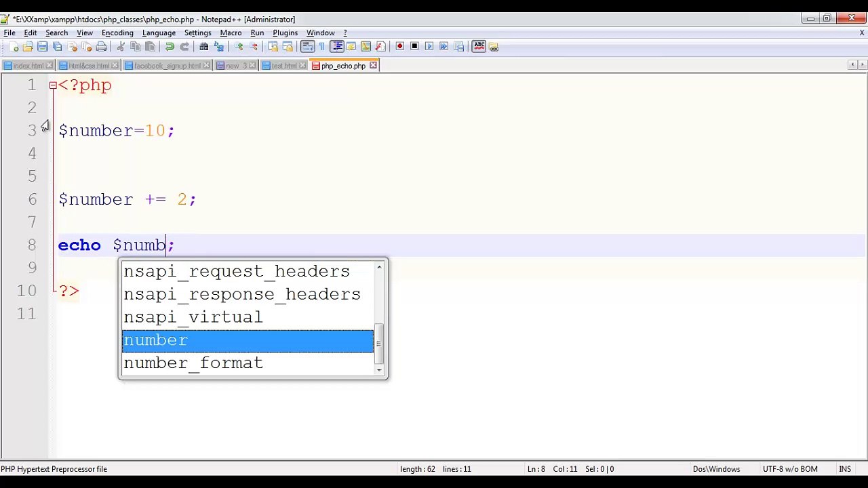Click the Save All toolbar icon
868x488 pixels.
point(58,47)
